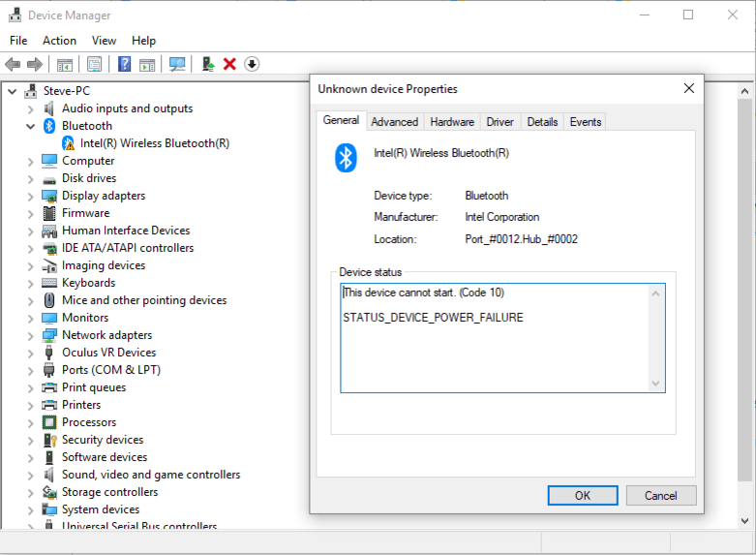Image resolution: width=756 pixels, height=555 pixels.
Task: Click the Storage controllers icon
Action: (x=49, y=492)
